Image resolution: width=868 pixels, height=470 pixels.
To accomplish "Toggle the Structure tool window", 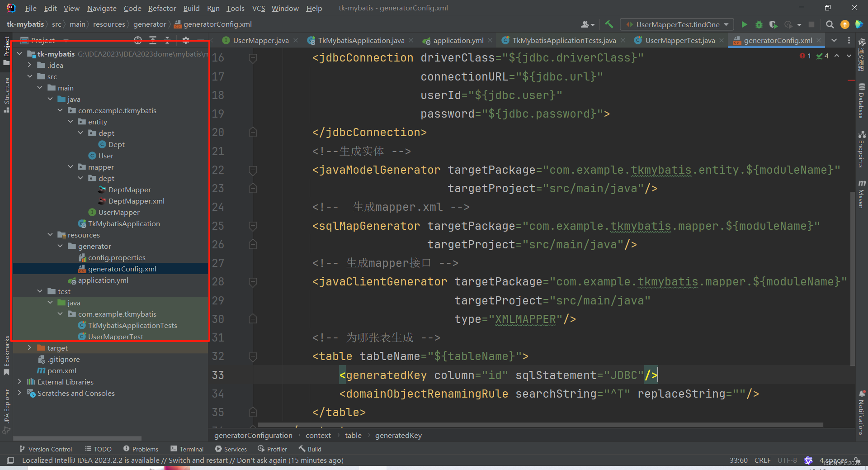I will (6, 95).
